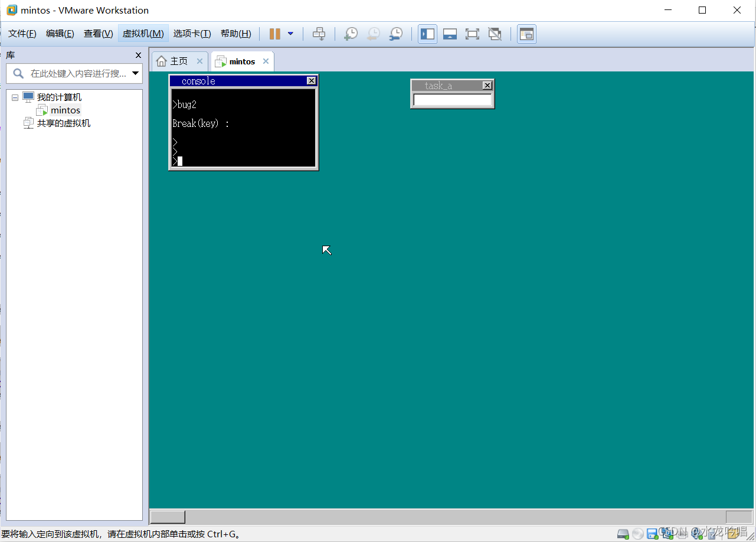Click the Ctrl+G hint status bar text
Viewport: 756px width, 542px height.
(x=121, y=534)
